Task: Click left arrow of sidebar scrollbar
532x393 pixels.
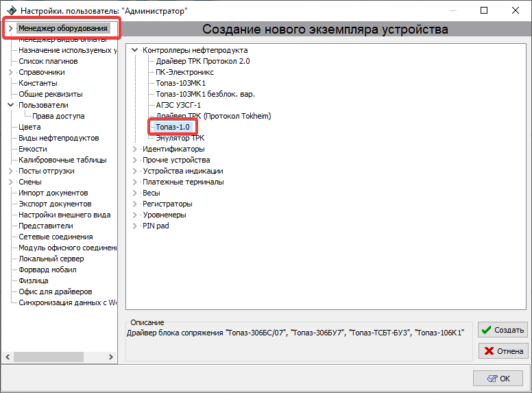Action: pyautogui.click(x=8, y=357)
